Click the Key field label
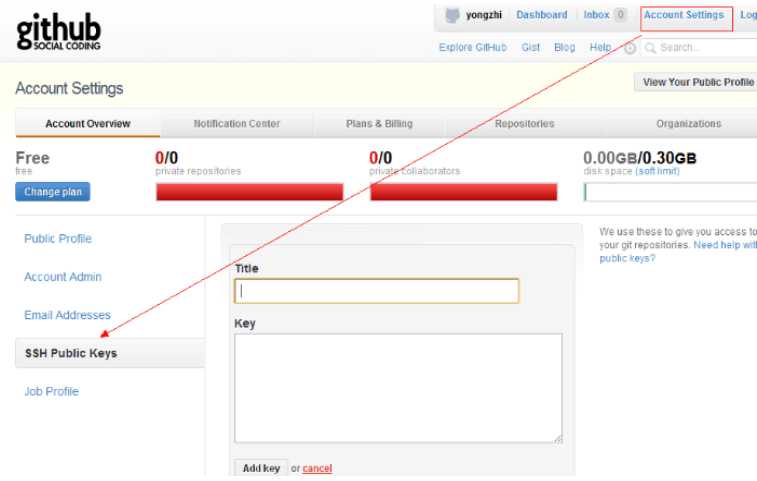757x481 pixels. pos(245,324)
